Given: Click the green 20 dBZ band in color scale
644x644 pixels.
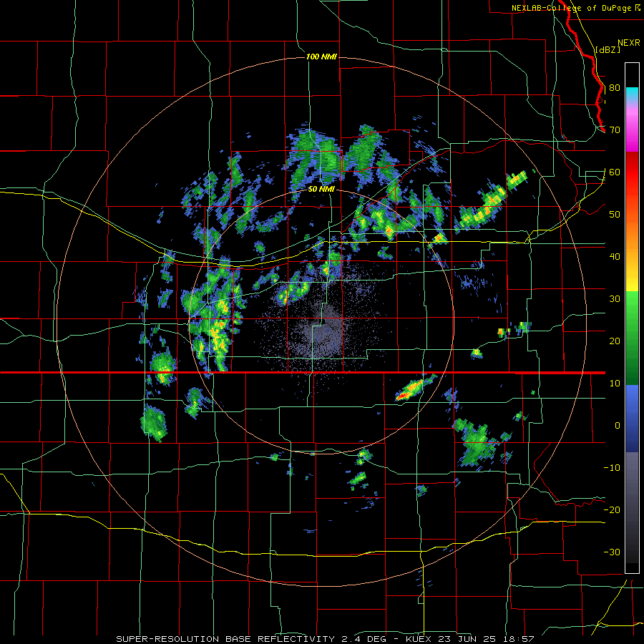Looking at the screenshot, I should coord(632,341).
